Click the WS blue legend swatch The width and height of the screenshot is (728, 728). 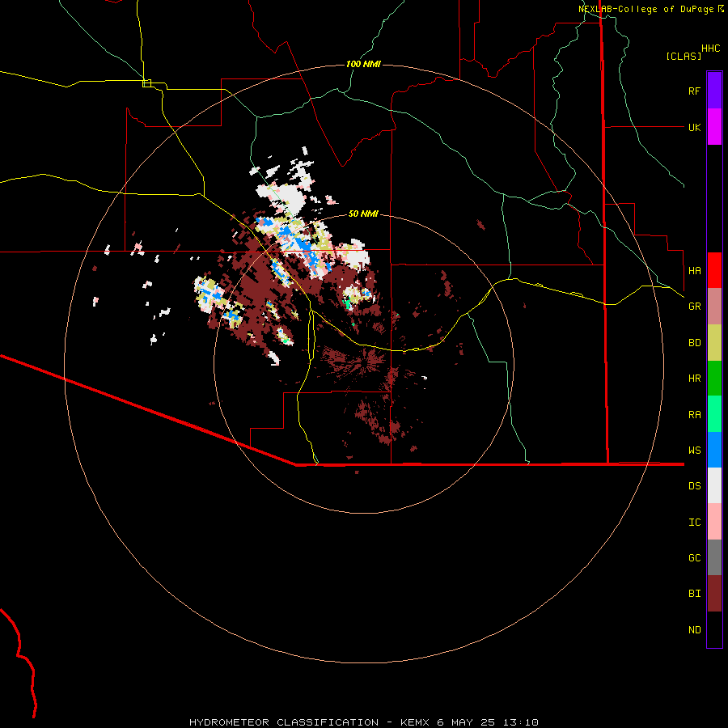[714, 450]
